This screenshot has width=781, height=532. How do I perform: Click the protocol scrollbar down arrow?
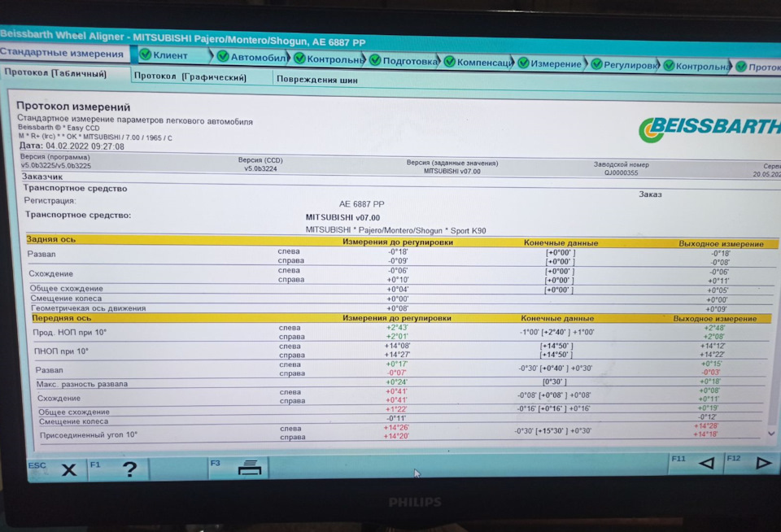[x=771, y=434]
